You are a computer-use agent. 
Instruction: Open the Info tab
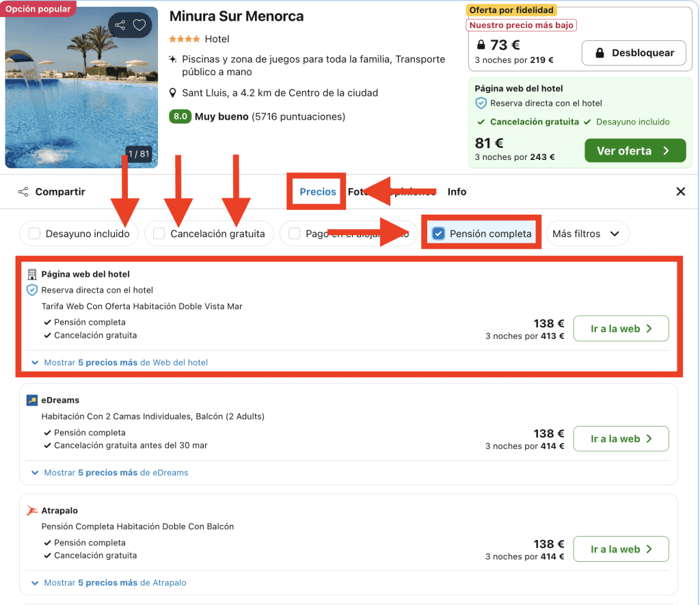[x=457, y=192]
